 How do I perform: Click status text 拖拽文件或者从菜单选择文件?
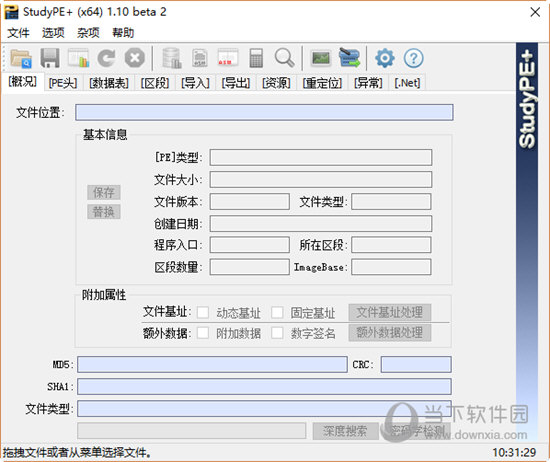pos(77,453)
